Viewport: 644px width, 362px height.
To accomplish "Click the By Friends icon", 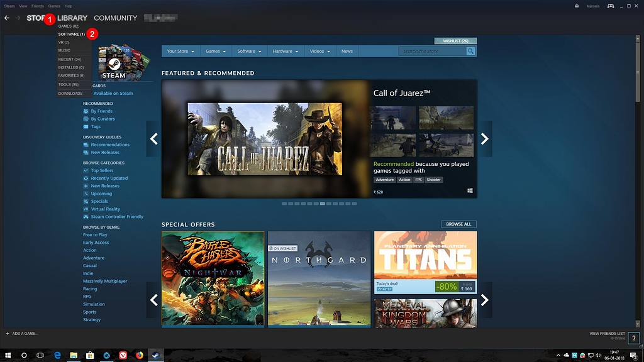I will tap(86, 111).
